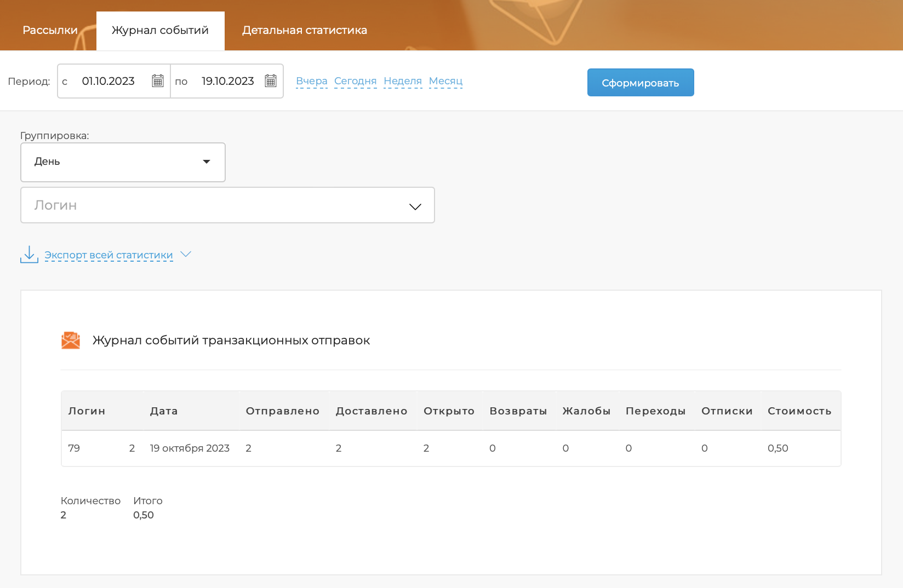Image resolution: width=903 pixels, height=588 pixels.
Task: Focus the end date field 19.10.2023
Action: [227, 81]
